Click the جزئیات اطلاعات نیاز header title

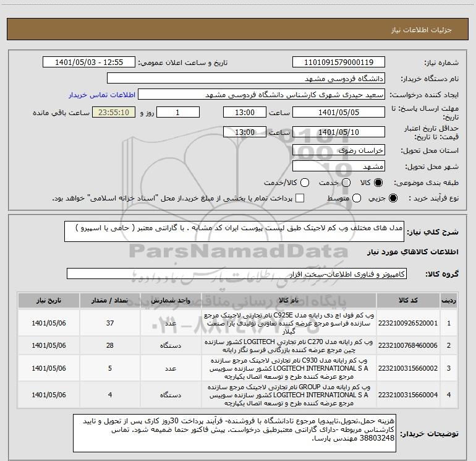point(422,30)
